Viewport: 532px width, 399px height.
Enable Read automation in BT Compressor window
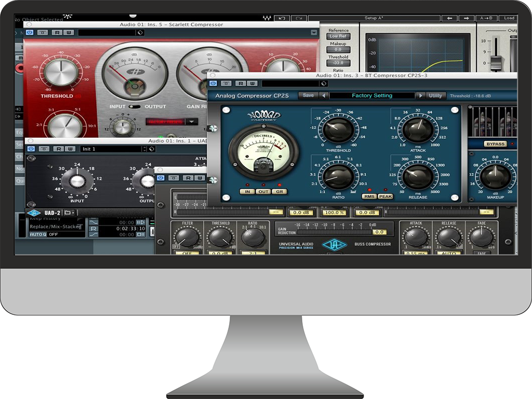click(241, 83)
